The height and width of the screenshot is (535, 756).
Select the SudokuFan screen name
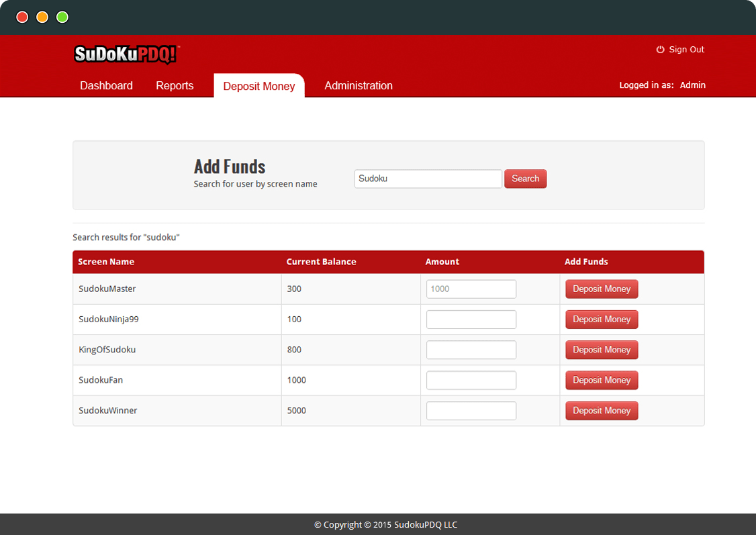[101, 380]
